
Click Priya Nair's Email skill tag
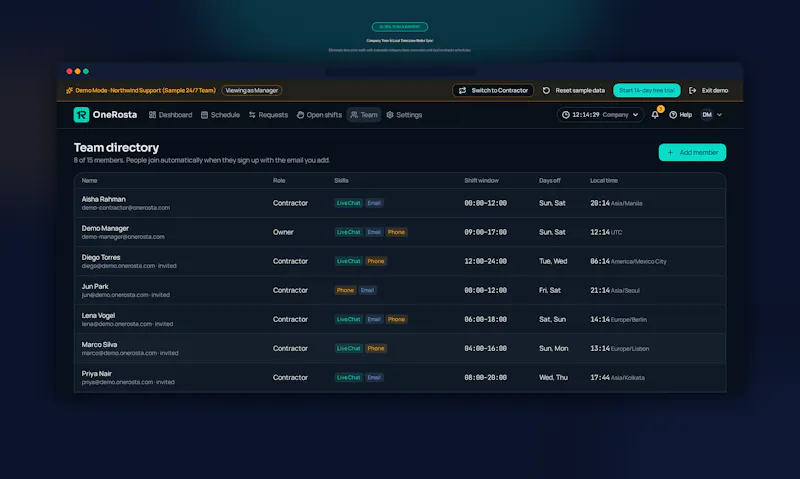click(x=374, y=377)
